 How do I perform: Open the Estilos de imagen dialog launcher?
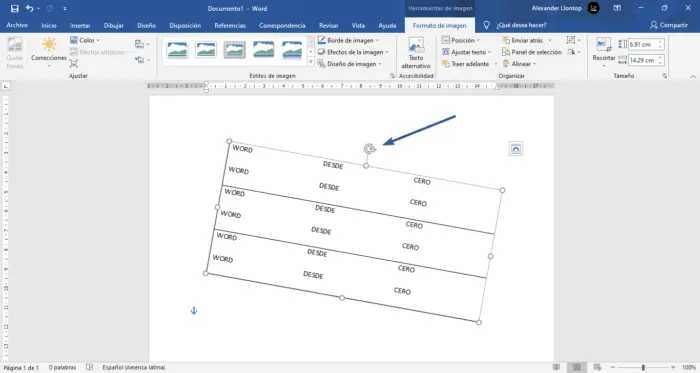tap(392, 76)
